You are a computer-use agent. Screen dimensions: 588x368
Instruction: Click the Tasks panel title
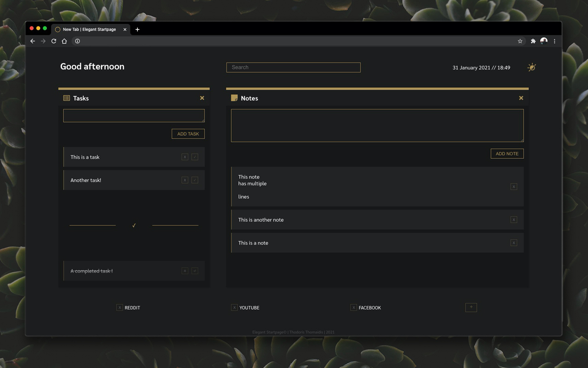tap(81, 98)
